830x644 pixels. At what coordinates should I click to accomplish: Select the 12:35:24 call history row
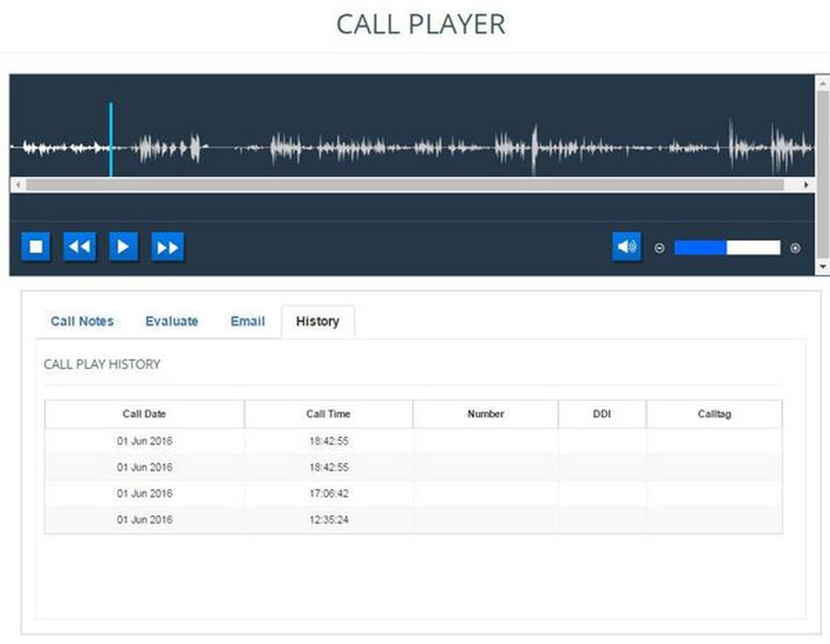pyautogui.click(x=329, y=520)
